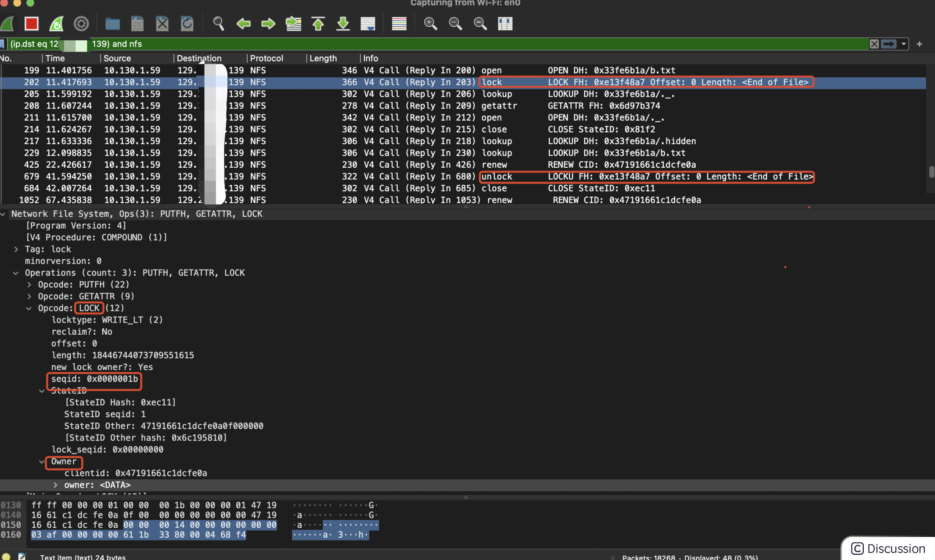
Task: Collapse the Owner node
Action: [42, 461]
